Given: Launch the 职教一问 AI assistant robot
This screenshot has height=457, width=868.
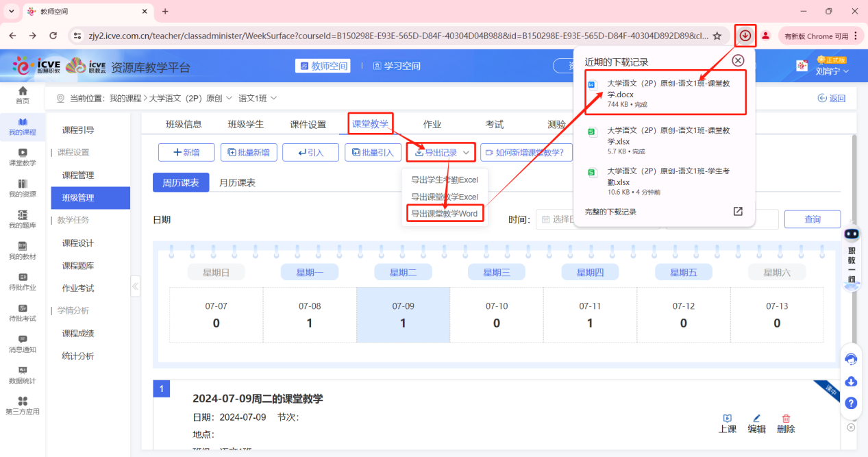Looking at the screenshot, I should (x=851, y=257).
